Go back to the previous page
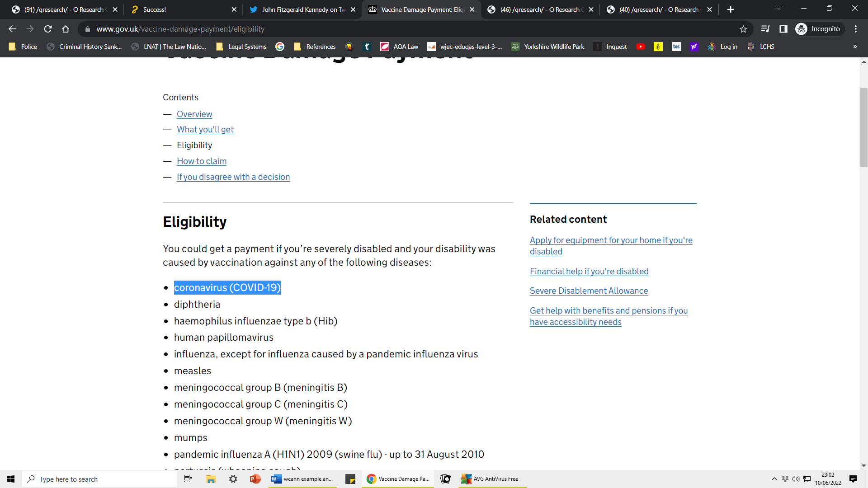 [12, 29]
